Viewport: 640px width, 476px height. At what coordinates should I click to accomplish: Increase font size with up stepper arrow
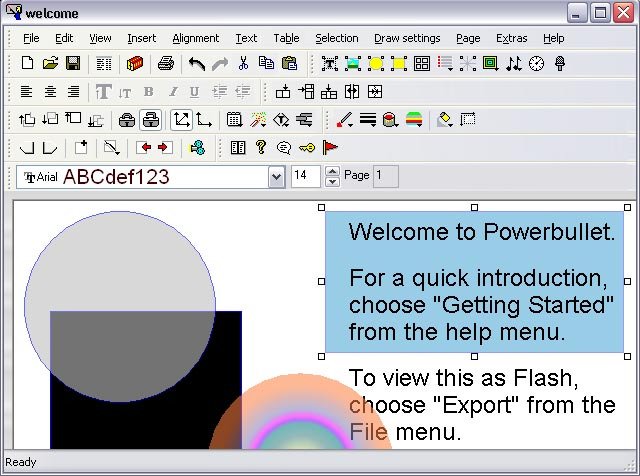click(333, 171)
